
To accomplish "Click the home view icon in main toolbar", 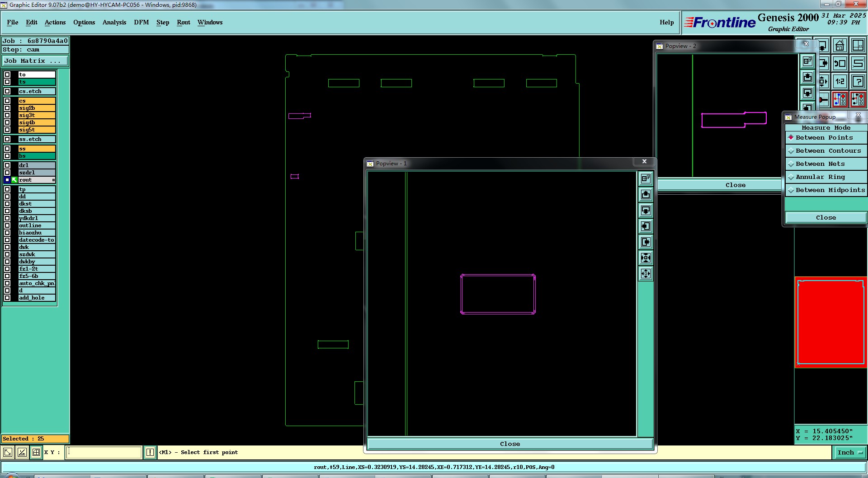I will point(840,46).
